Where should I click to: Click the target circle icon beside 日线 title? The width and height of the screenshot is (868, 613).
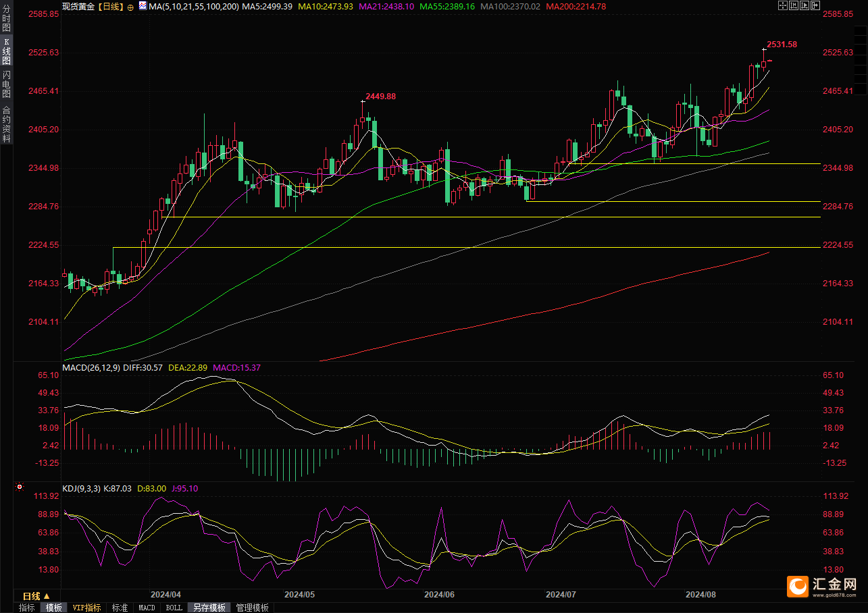point(130,7)
